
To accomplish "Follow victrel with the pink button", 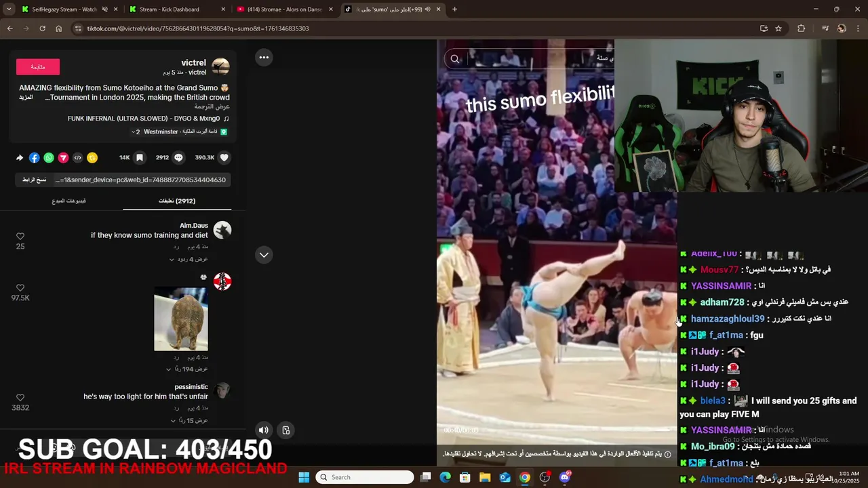I will tap(38, 67).
